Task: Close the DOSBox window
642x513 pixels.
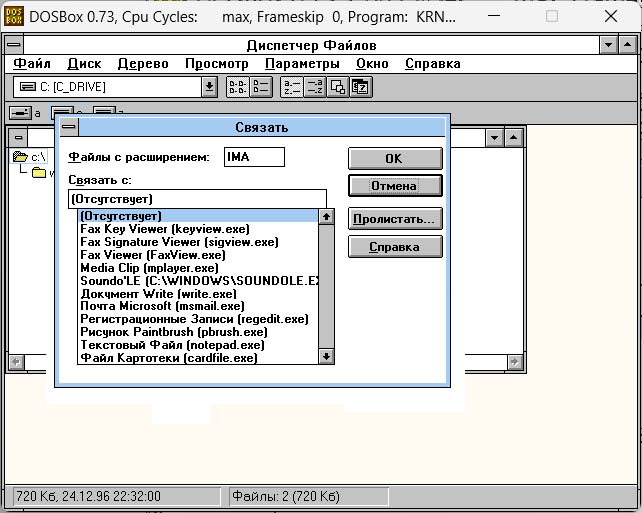Action: click(611, 16)
